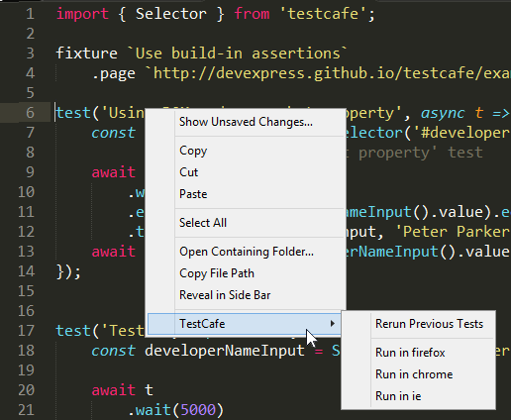Viewport: 511px width, 420px height.
Task: Click line number 1 in gutter
Action: (30, 14)
